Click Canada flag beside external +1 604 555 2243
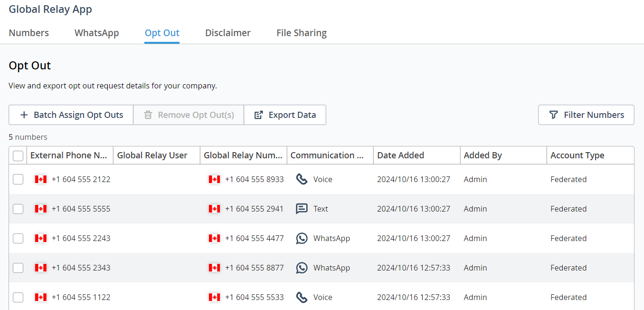The height and width of the screenshot is (310, 644). click(41, 238)
